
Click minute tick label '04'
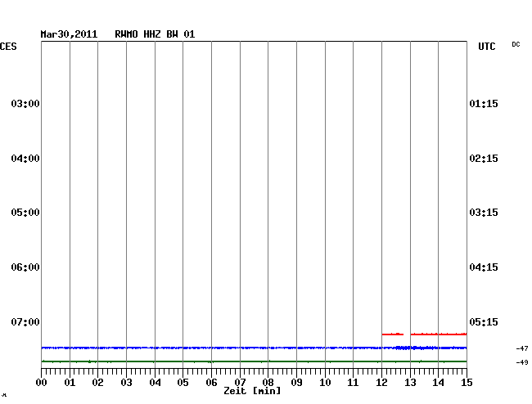point(155,383)
